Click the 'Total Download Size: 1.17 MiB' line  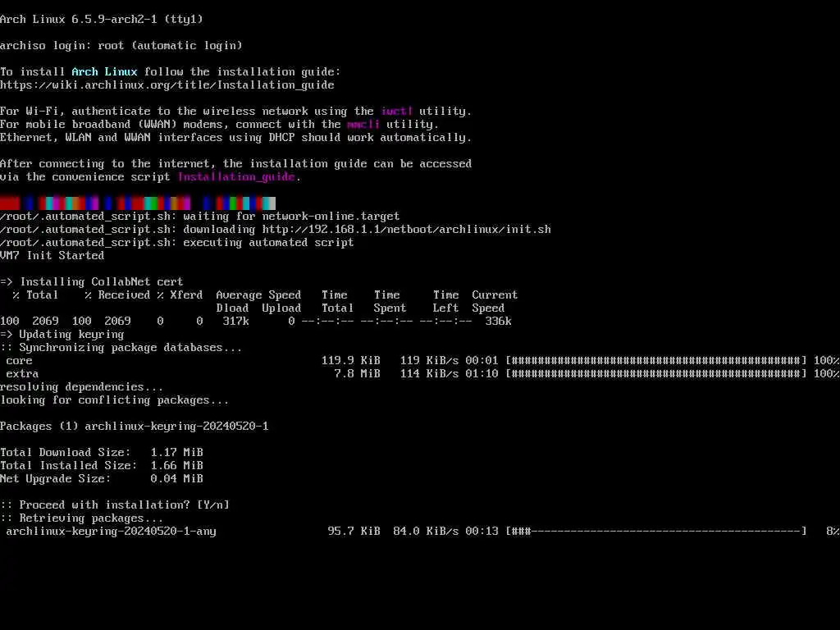click(102, 452)
